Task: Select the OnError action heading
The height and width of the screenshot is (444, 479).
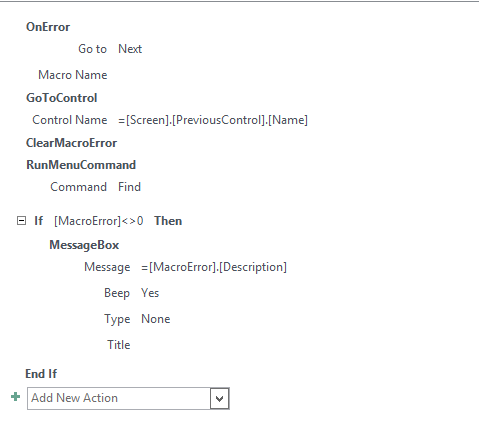Action: (48, 27)
